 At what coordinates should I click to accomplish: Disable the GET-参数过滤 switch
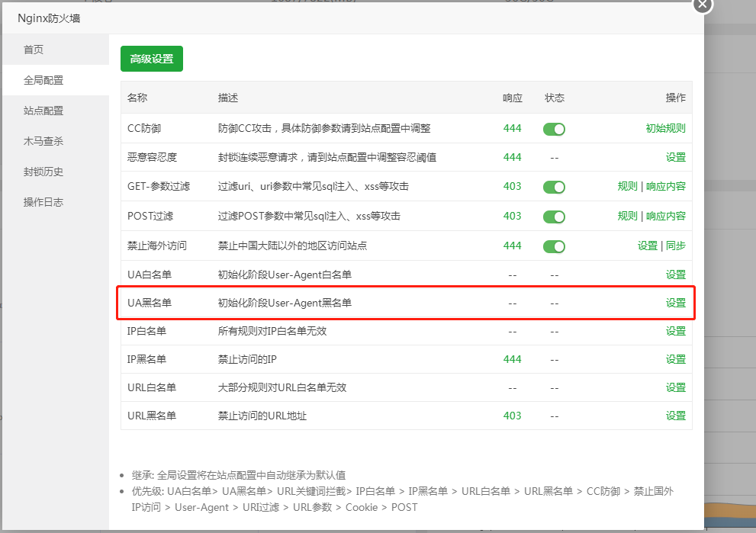(554, 187)
